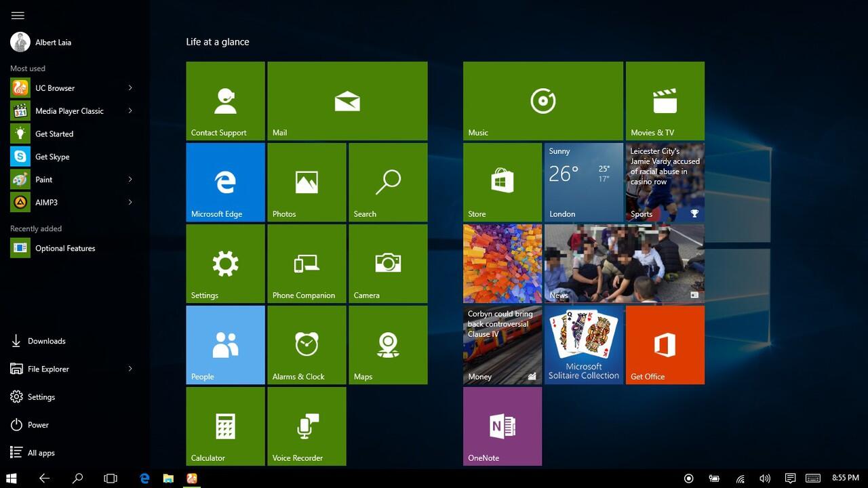
Task: Click the Life at a glance heading
Action: [x=218, y=42]
